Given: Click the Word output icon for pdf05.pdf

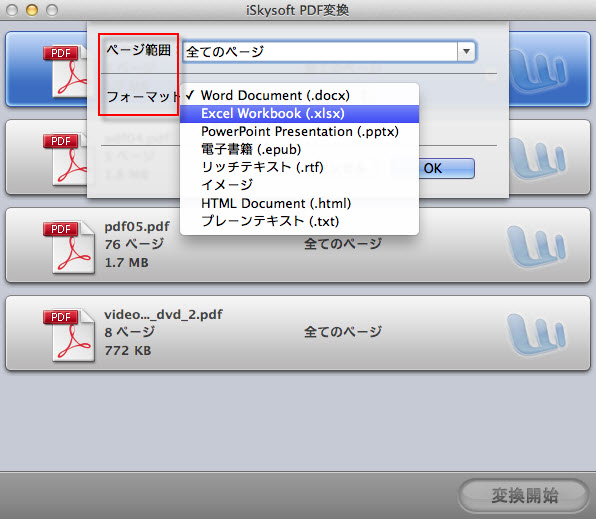Looking at the screenshot, I should (536, 246).
